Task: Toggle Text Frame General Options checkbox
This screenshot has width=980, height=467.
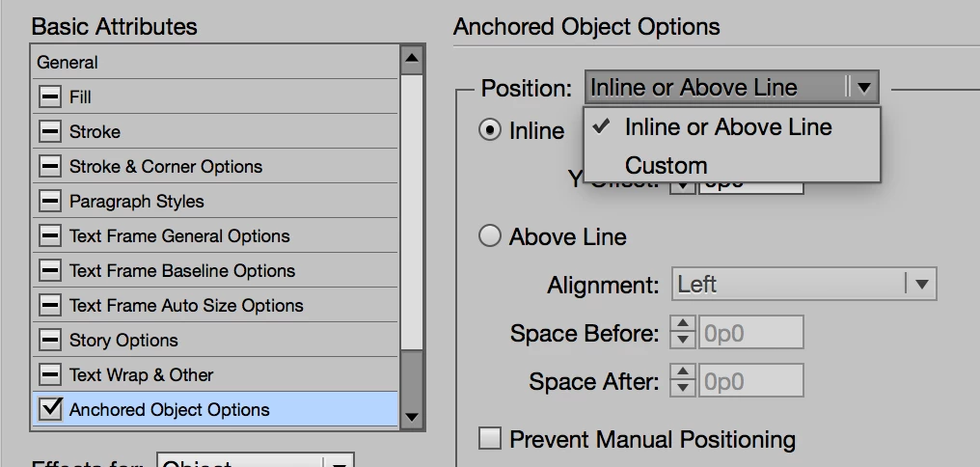Action: [x=50, y=236]
